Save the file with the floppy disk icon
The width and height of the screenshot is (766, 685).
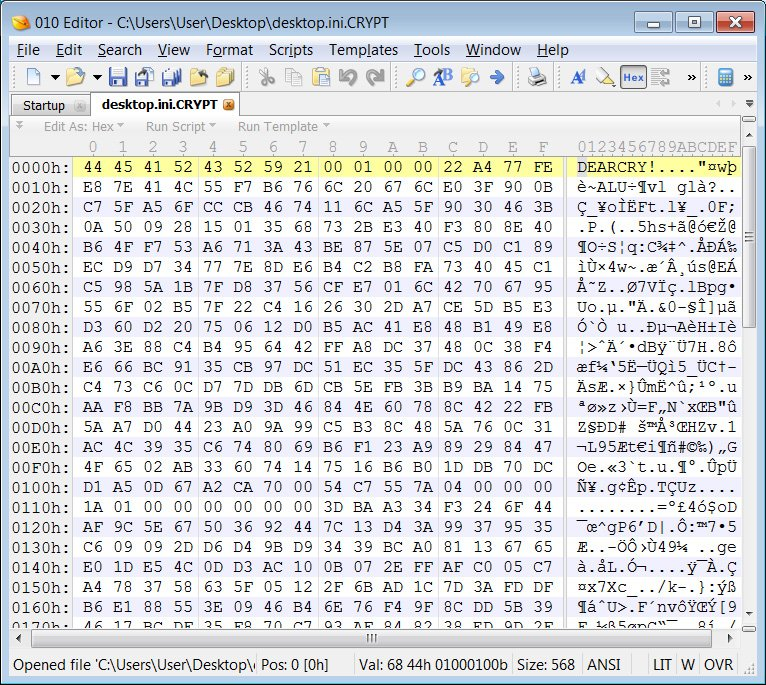[x=118, y=77]
